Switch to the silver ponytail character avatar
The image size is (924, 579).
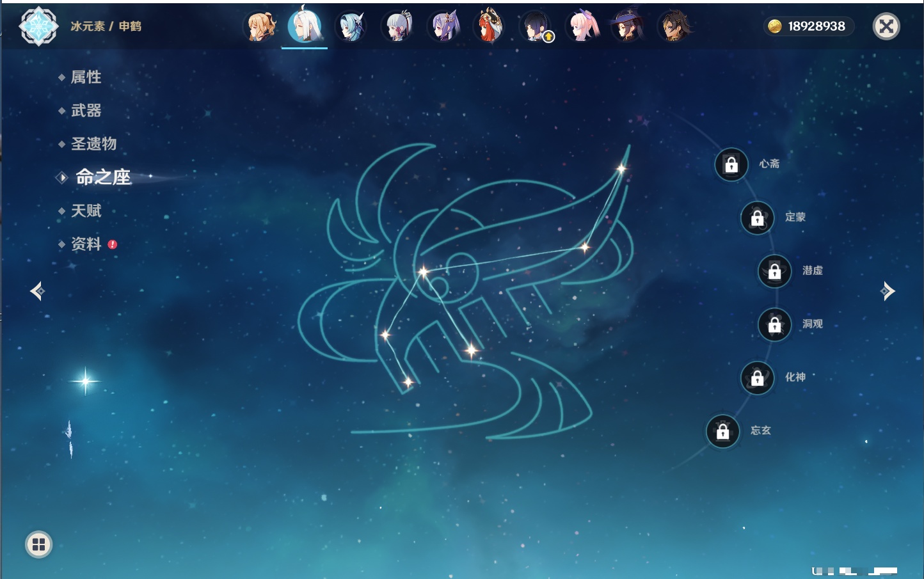[x=397, y=26]
